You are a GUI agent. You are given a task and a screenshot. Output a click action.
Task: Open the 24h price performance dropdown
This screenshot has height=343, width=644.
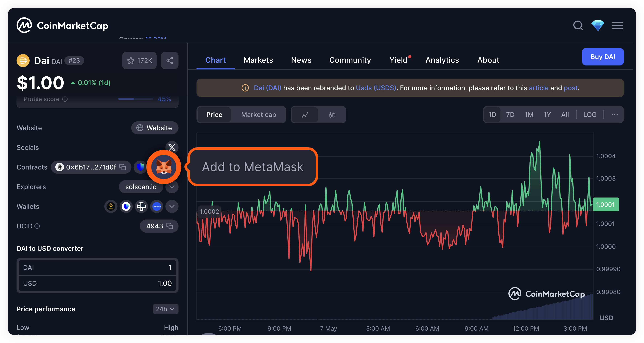[165, 309]
